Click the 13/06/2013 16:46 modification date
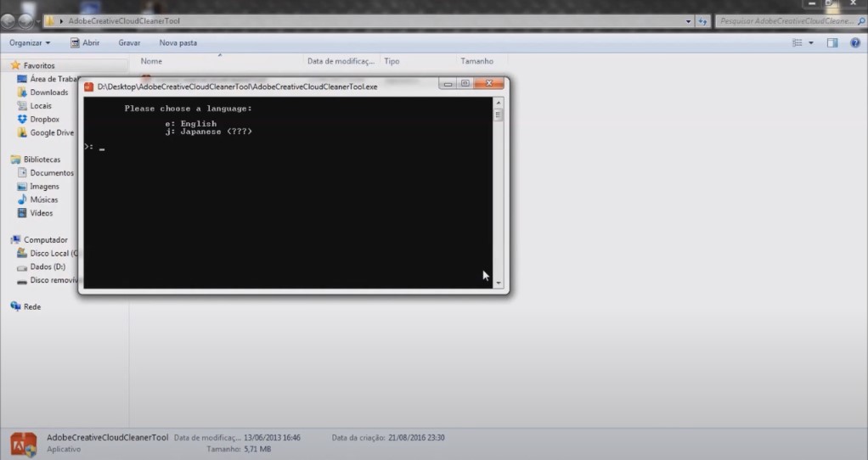The width and height of the screenshot is (868, 460). (x=272, y=437)
